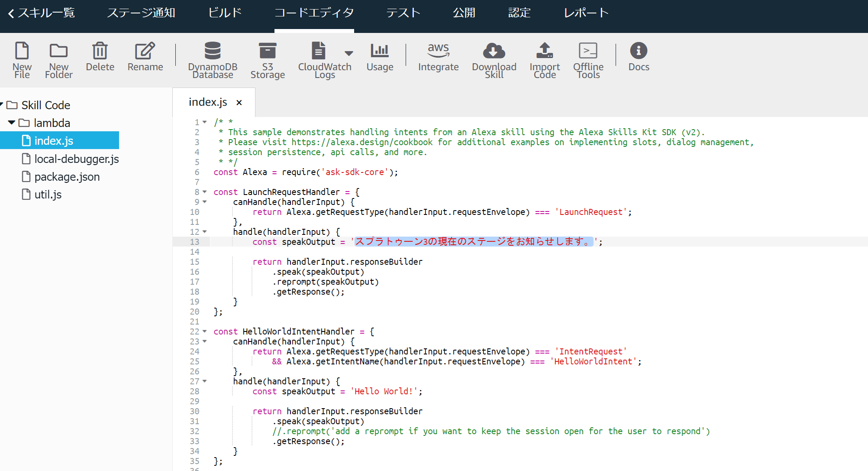The width and height of the screenshot is (868, 471).
Task: Click the New Folder icon
Action: click(x=58, y=51)
